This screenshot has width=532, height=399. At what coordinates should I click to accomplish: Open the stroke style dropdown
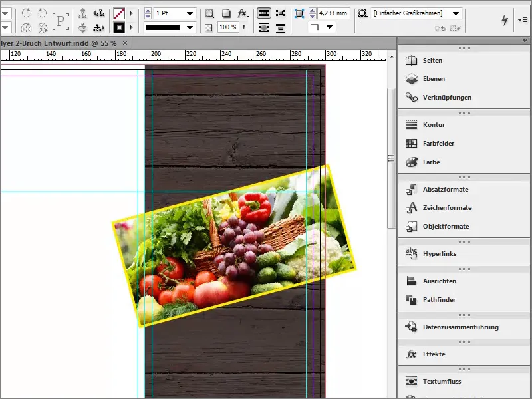pos(190,27)
